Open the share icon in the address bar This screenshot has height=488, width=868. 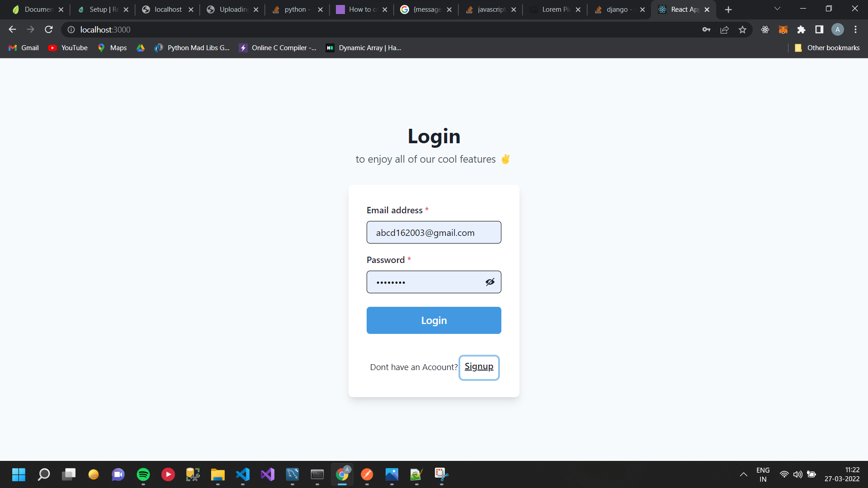[x=725, y=29]
